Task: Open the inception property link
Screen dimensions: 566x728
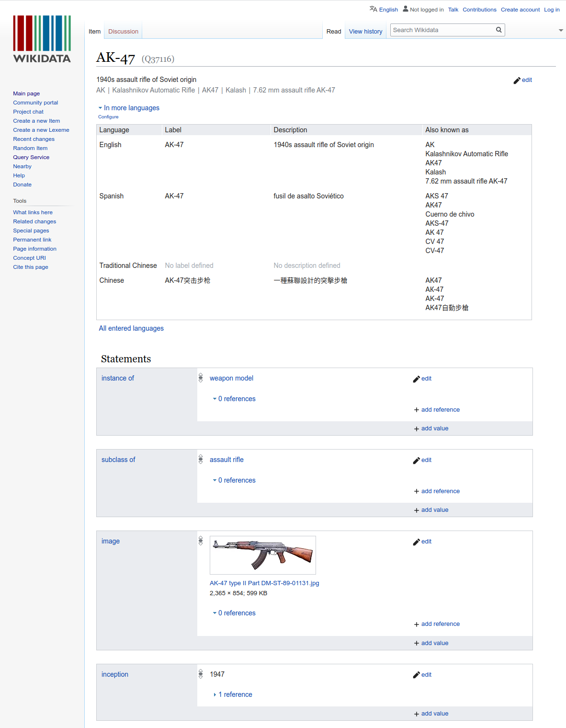Action: 115,674
